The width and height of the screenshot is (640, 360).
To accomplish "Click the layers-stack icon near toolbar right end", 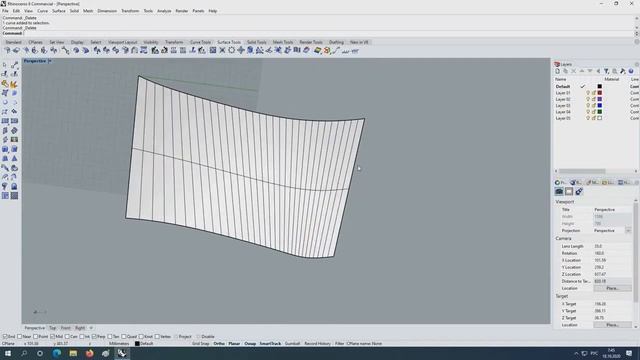I will tap(318, 51).
